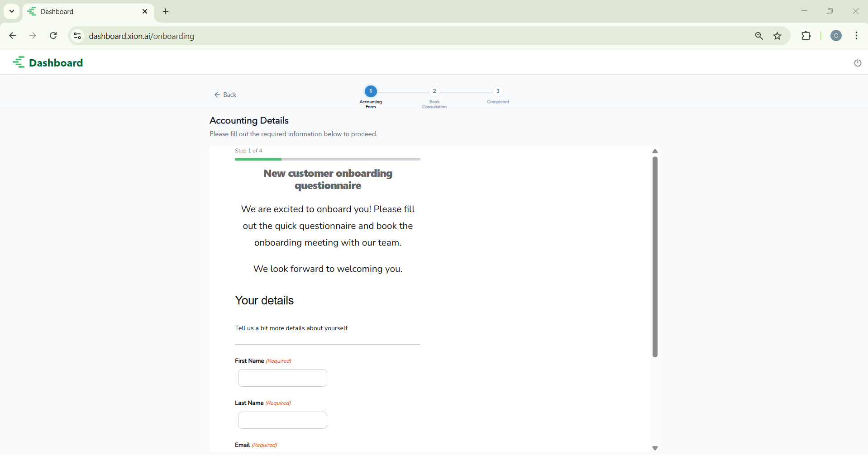Click the Back link above the form
The height and width of the screenshot is (460, 868).
[x=225, y=95]
